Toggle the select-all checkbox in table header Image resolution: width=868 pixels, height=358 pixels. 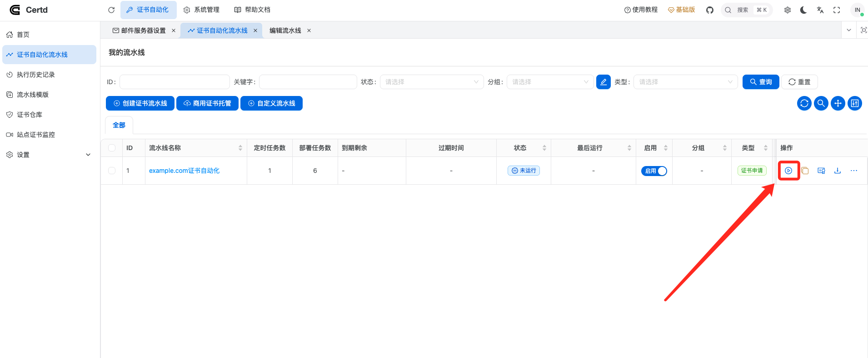pyautogui.click(x=112, y=148)
